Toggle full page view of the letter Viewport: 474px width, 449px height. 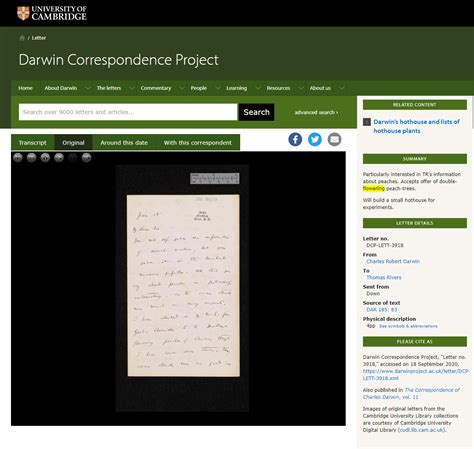59,157
